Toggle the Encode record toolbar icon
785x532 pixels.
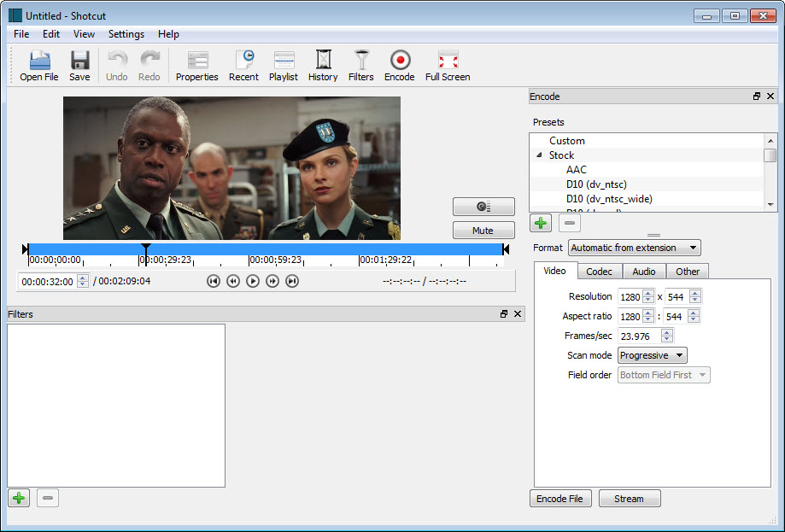pyautogui.click(x=400, y=66)
